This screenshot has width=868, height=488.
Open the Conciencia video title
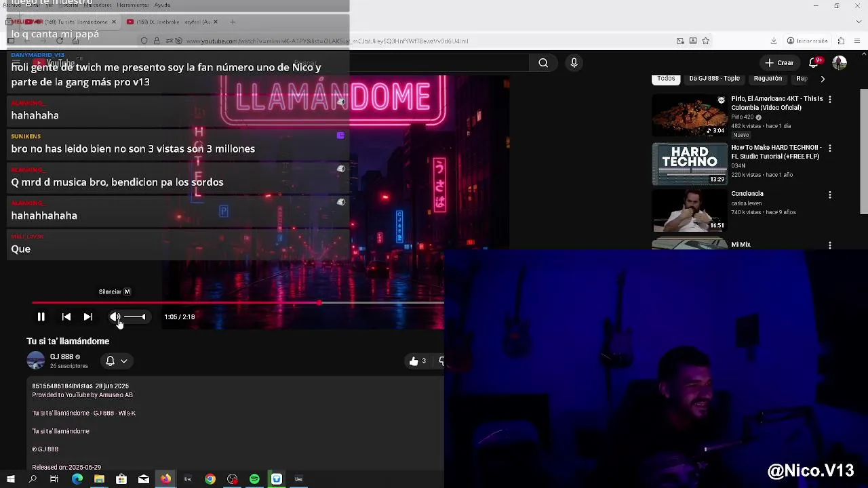[747, 194]
